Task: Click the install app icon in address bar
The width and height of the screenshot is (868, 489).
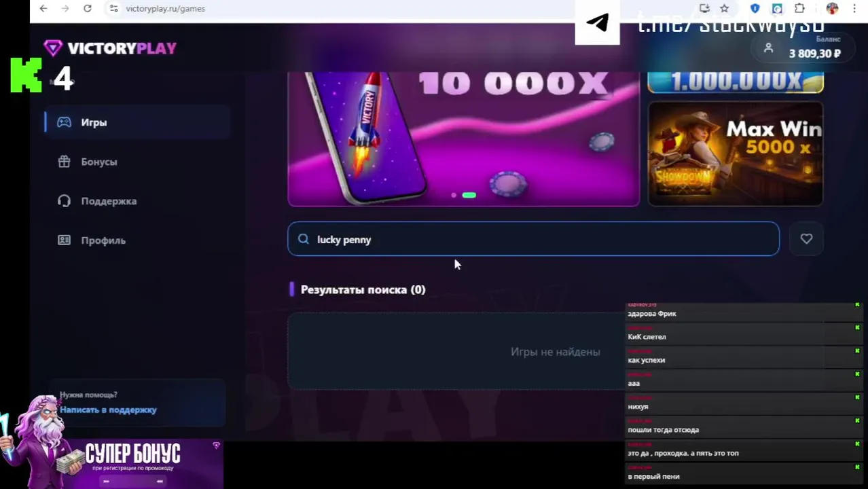Action: coord(704,8)
